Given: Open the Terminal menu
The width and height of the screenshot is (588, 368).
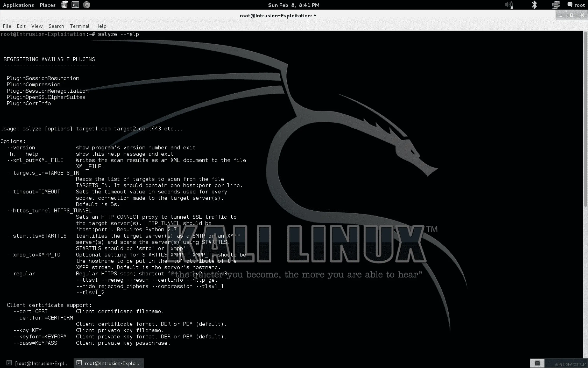Looking at the screenshot, I should tap(80, 26).
